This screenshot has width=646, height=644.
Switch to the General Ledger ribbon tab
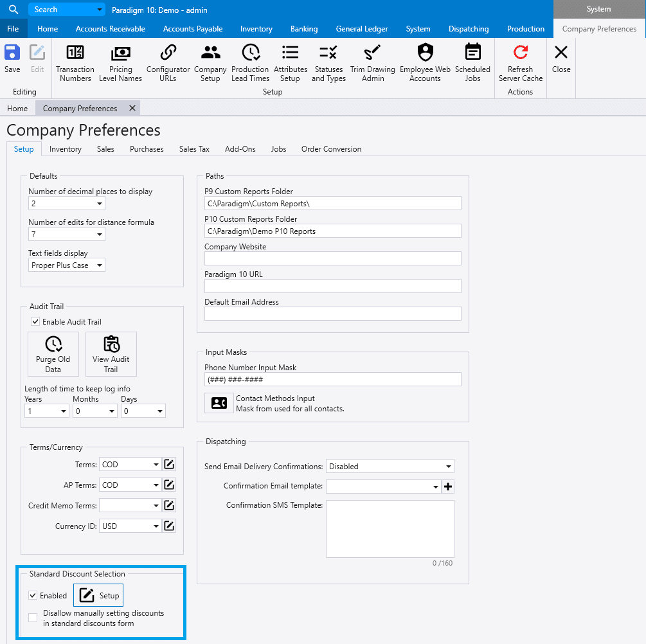(x=362, y=29)
